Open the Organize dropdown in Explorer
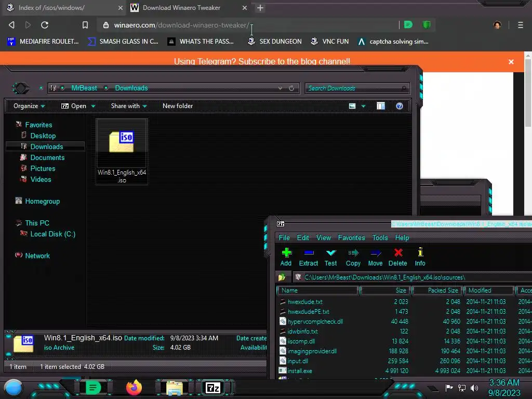 pos(29,106)
